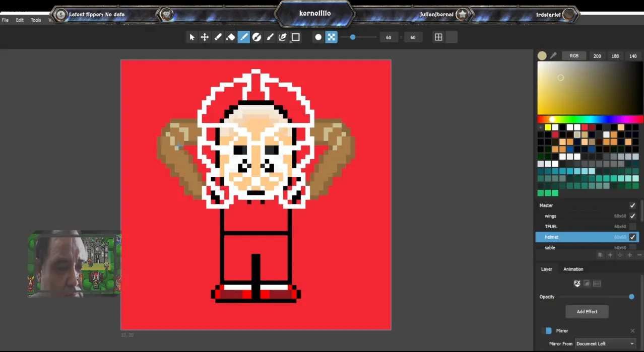Click the duplicate layer icon

coord(600,255)
